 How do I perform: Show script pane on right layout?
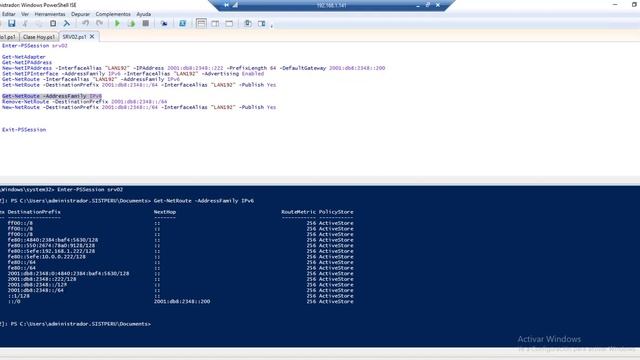tap(215, 24)
